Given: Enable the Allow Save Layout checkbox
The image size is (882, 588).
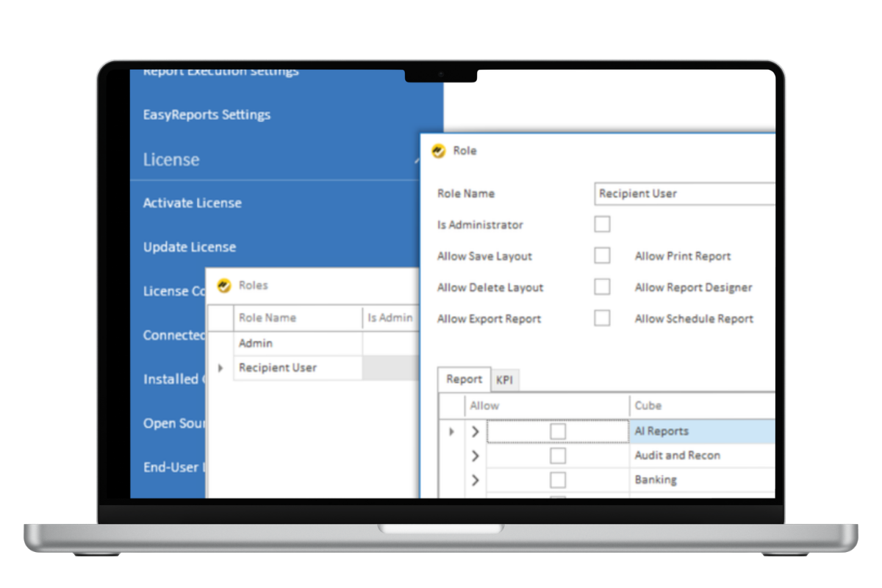Looking at the screenshot, I should [602, 256].
